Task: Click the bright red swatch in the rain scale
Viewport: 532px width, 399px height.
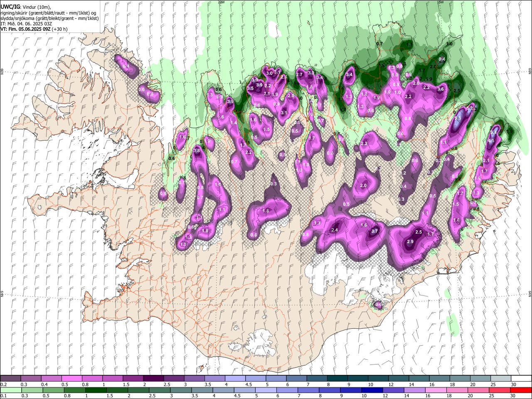Action: pyautogui.click(x=521, y=390)
